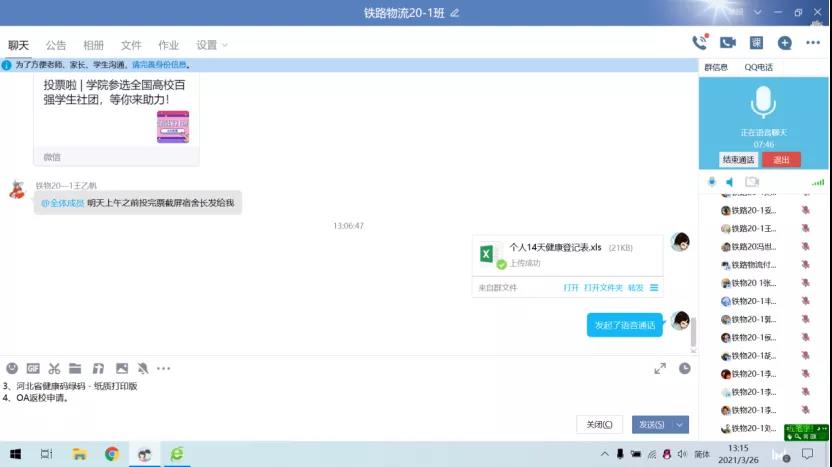Toggle microphone mute in voice chat

point(712,182)
